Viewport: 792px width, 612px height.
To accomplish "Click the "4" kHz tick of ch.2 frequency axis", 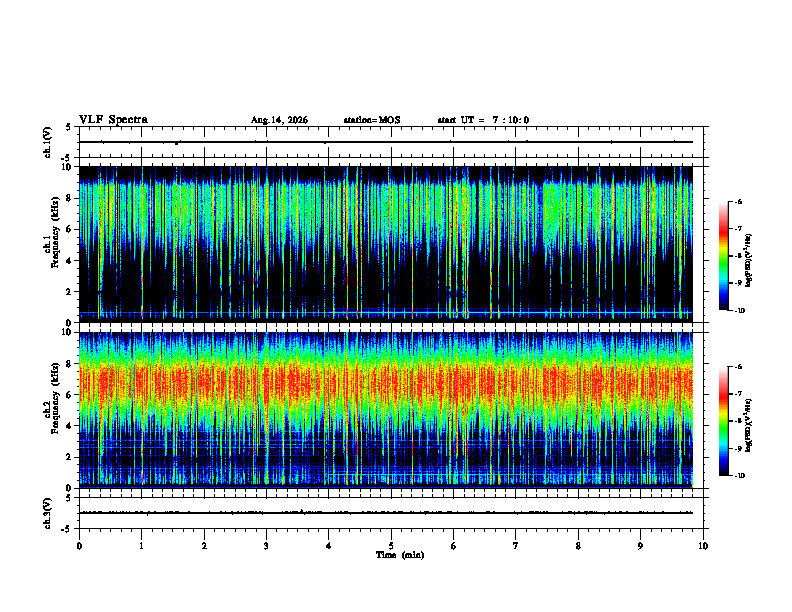I will pos(69,426).
